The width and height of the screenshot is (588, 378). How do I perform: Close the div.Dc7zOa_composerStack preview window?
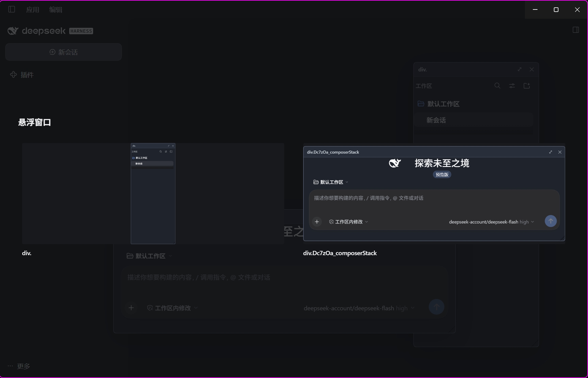click(x=560, y=152)
